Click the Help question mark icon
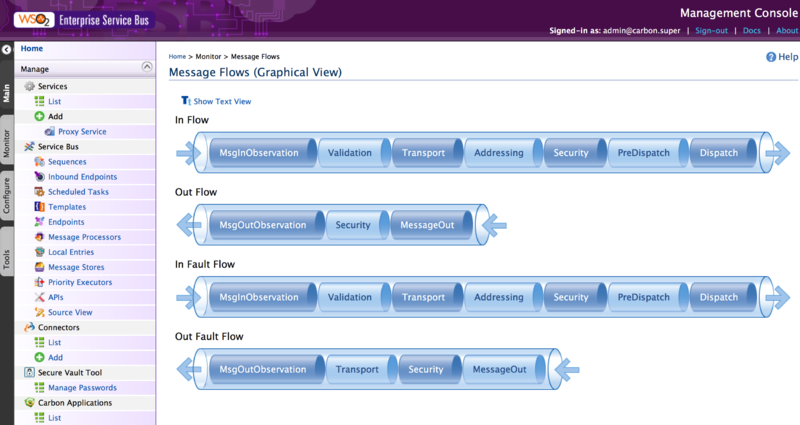 tap(770, 57)
